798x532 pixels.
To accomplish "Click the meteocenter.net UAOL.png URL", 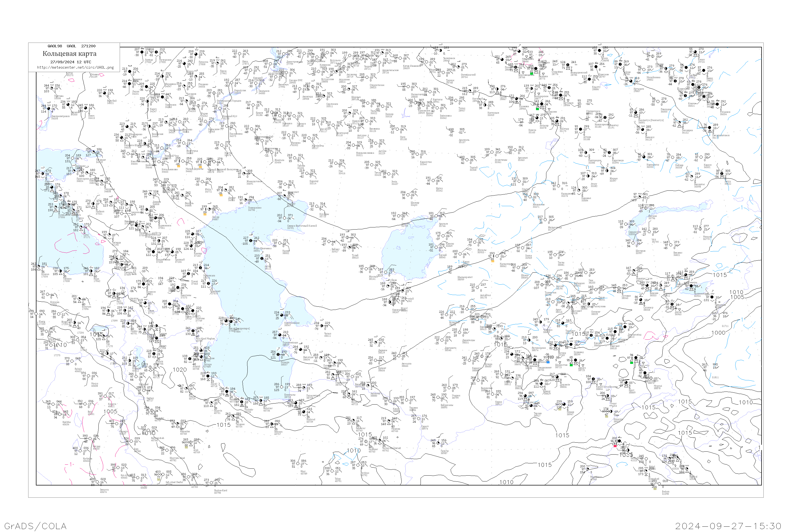I will click(x=75, y=68).
